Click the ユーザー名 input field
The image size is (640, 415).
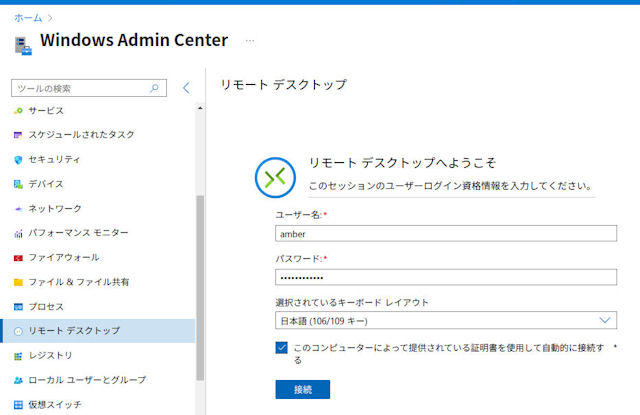pos(446,233)
